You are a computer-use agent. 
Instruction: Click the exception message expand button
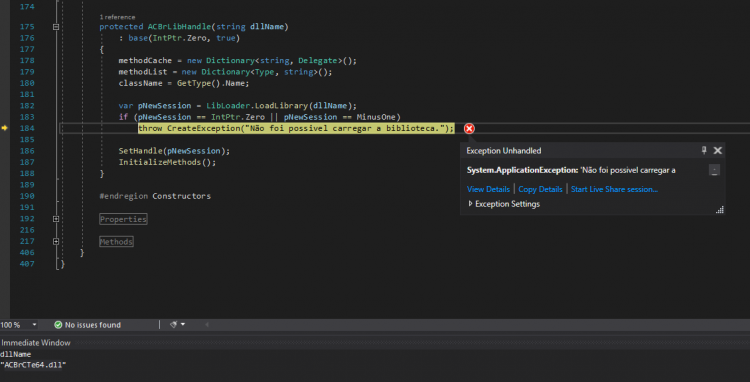(x=714, y=171)
